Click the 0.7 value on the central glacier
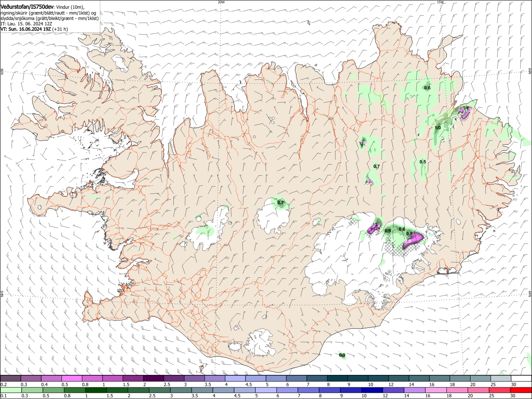This screenshot has height=399, width=532. coord(281,202)
